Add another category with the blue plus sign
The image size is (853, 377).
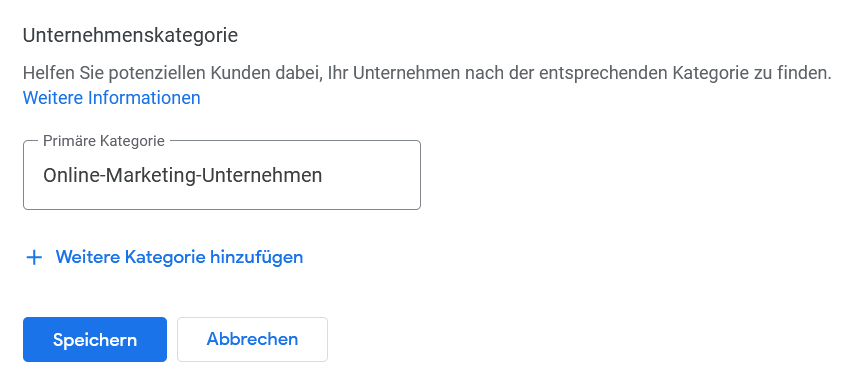coord(34,257)
